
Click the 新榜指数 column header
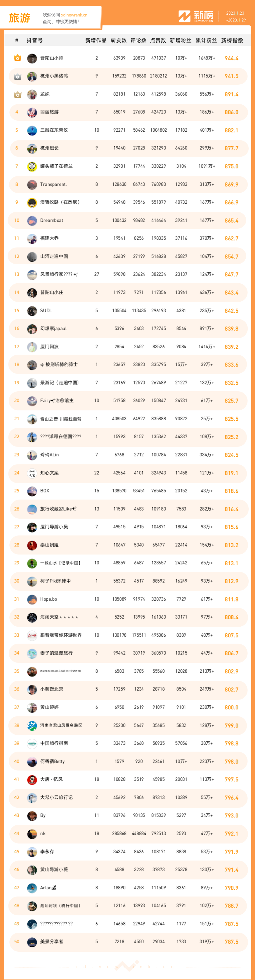click(232, 40)
